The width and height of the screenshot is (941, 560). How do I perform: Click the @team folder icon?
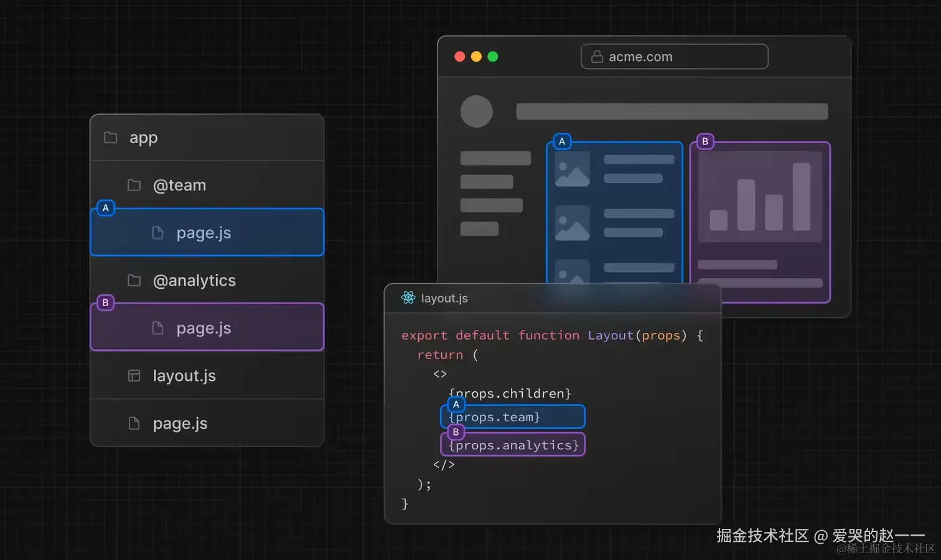(134, 185)
